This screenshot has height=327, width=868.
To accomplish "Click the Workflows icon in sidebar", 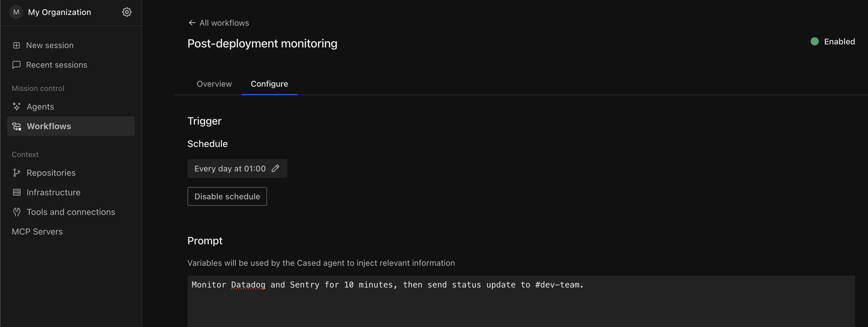I will click(17, 126).
